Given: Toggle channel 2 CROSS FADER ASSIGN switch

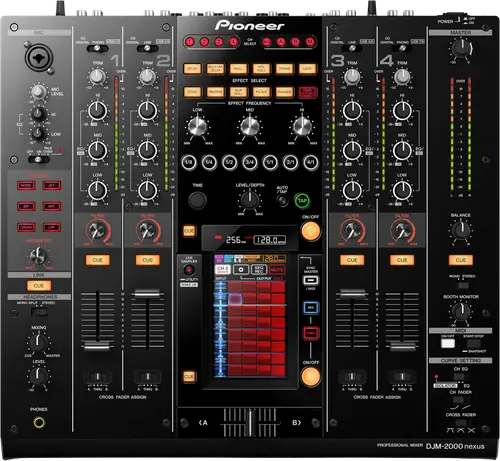Looking at the screenshot, I should click(x=148, y=377).
